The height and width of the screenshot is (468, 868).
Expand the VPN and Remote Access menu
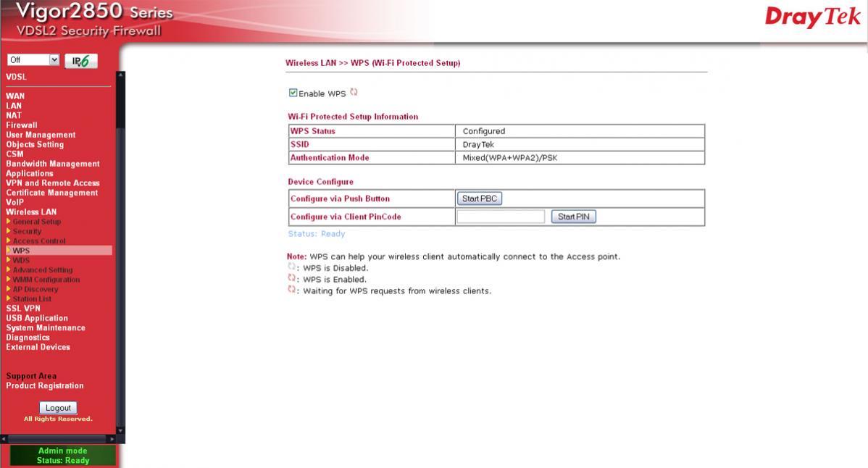(52, 183)
